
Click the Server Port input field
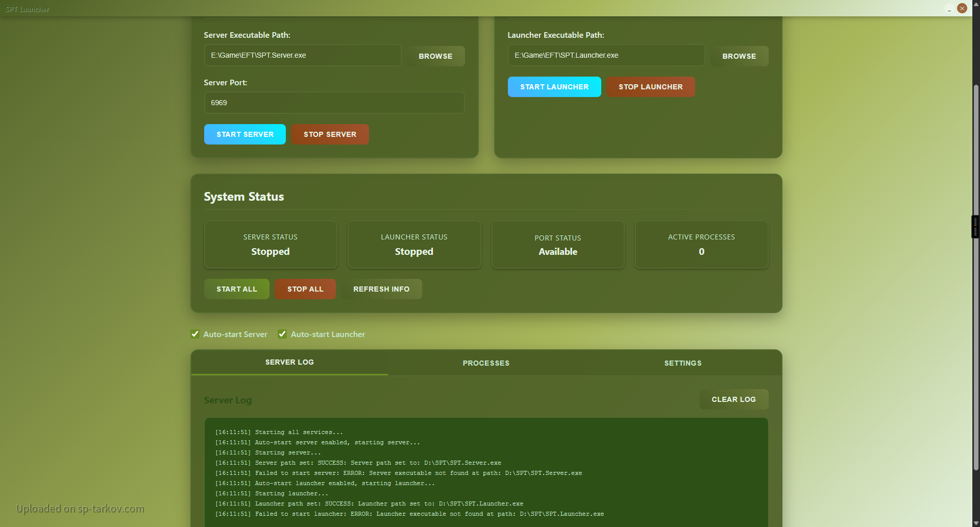(334, 103)
